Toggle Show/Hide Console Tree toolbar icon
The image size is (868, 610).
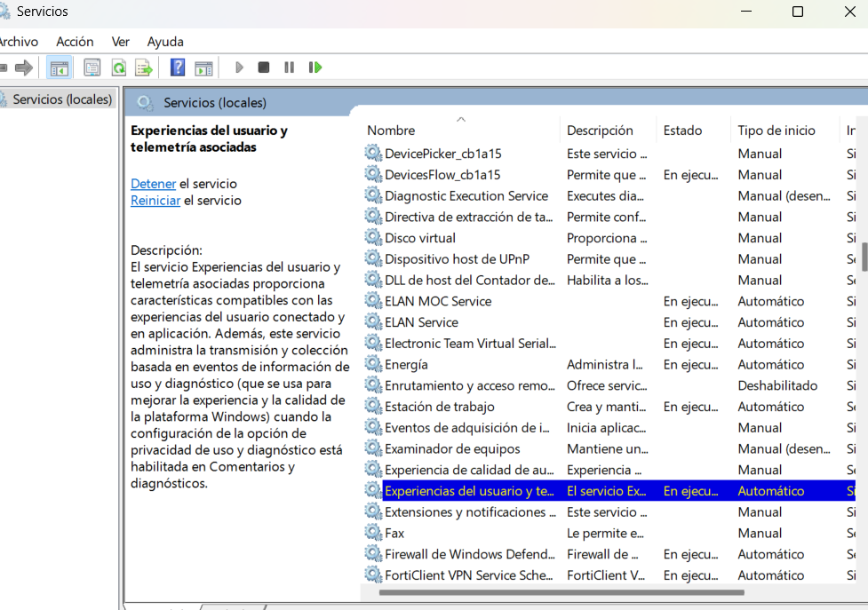(60, 68)
